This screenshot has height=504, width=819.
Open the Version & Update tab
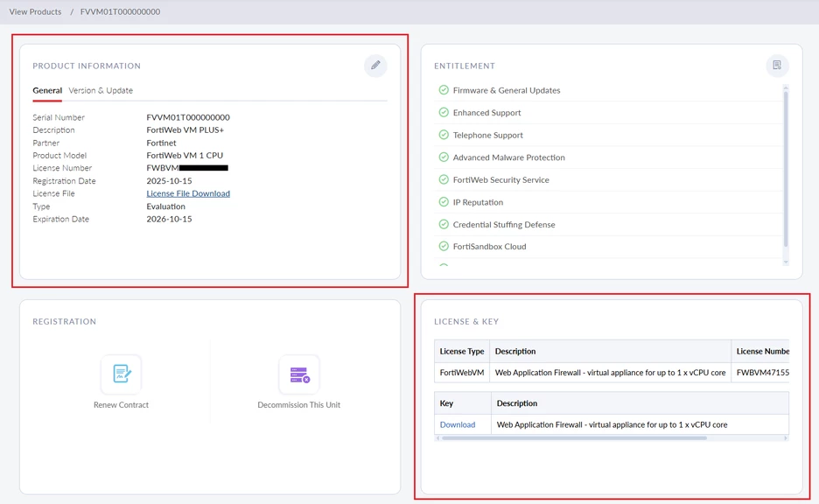click(x=101, y=90)
